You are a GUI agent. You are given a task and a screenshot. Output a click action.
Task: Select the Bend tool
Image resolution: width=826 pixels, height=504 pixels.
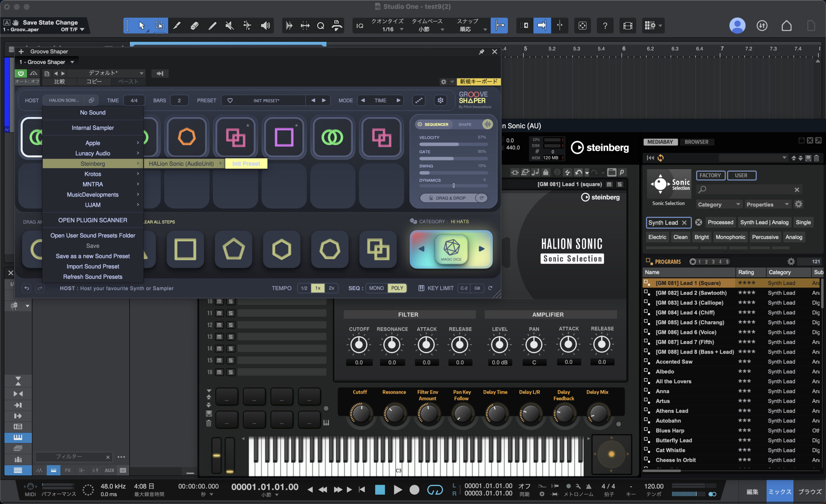click(x=247, y=25)
